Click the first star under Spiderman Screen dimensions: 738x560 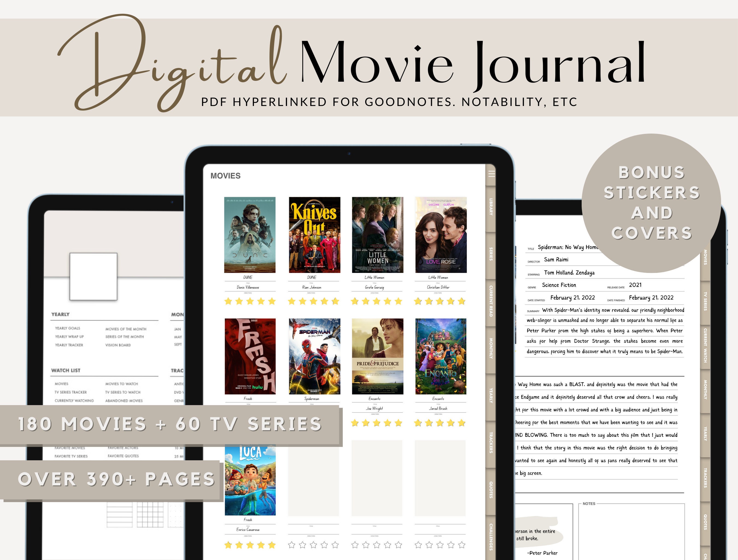[x=292, y=423]
